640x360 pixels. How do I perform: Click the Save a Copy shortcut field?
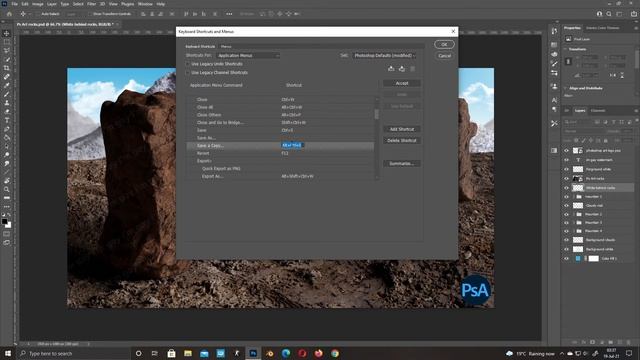click(292, 145)
